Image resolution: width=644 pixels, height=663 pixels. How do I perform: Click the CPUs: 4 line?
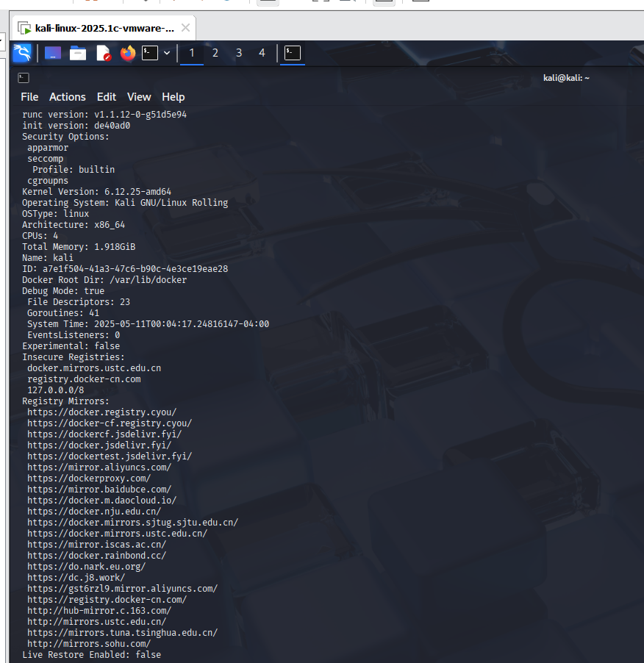tap(40, 236)
